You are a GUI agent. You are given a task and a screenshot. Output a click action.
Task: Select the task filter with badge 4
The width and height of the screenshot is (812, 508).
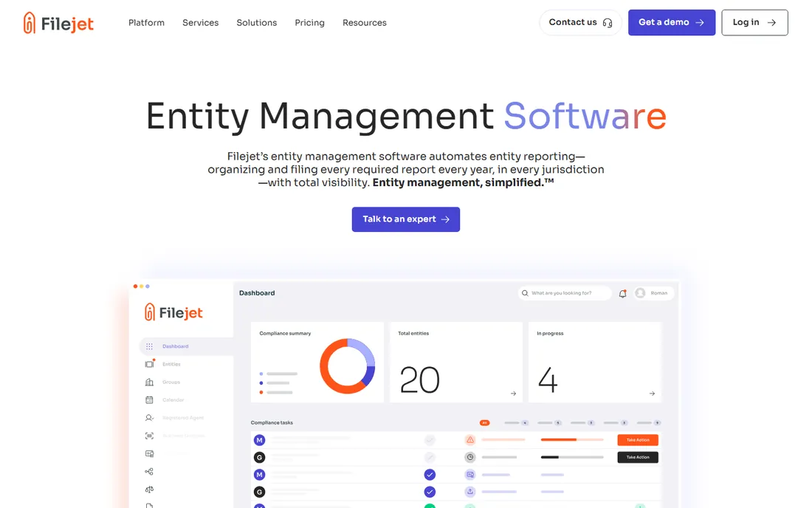coord(516,423)
